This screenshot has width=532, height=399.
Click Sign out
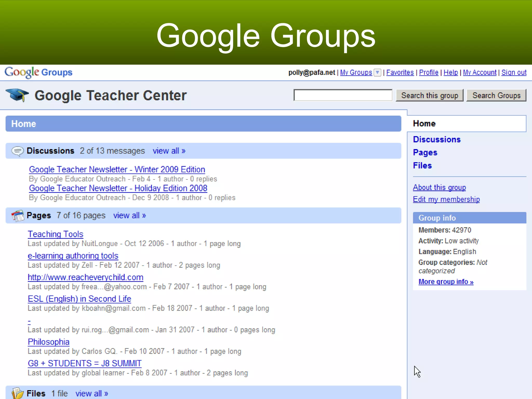514,72
